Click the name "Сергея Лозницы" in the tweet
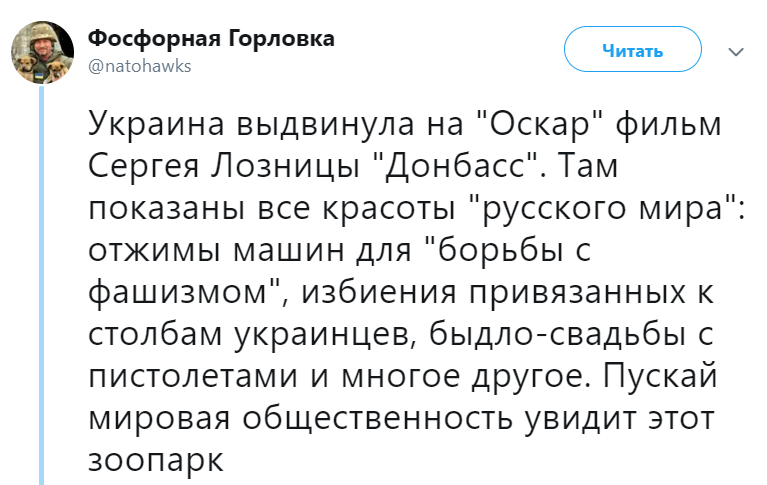This screenshot has width=767, height=485. tap(224, 166)
